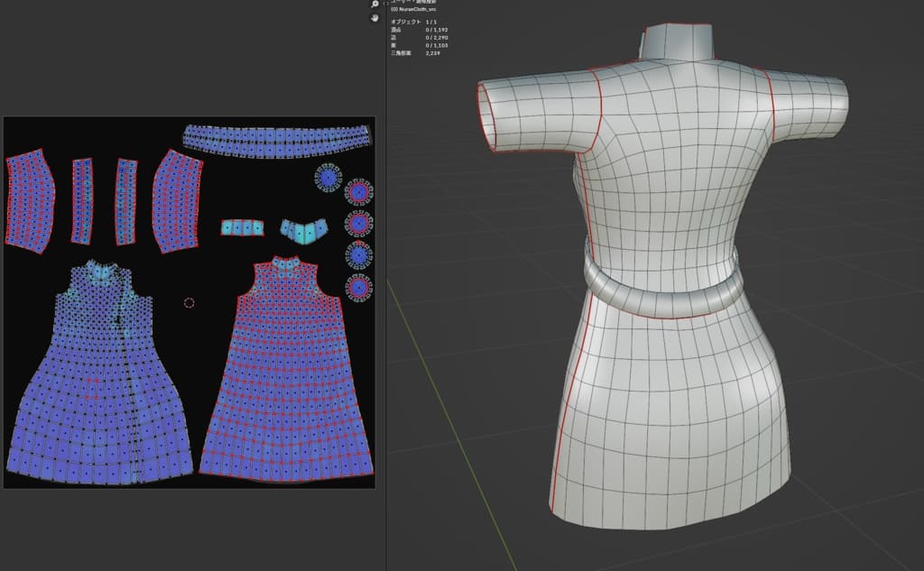Image resolution: width=924 pixels, height=571 pixels.
Task: Select the rightmost wide sleeve UV island
Action: tap(178, 199)
